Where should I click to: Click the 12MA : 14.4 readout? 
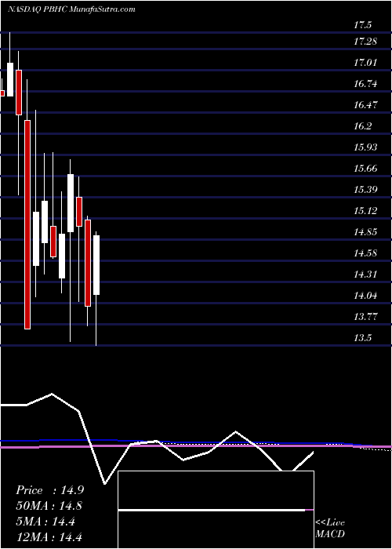pos(49,537)
